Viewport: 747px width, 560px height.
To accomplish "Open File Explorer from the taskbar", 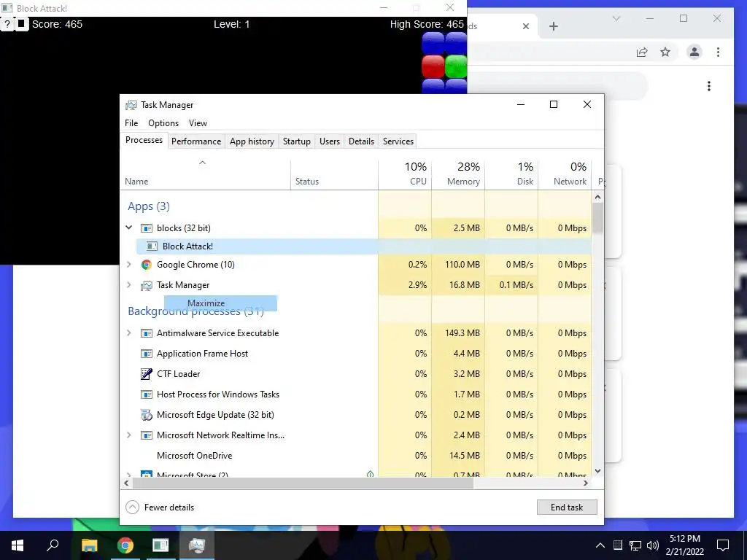I will tap(89, 545).
